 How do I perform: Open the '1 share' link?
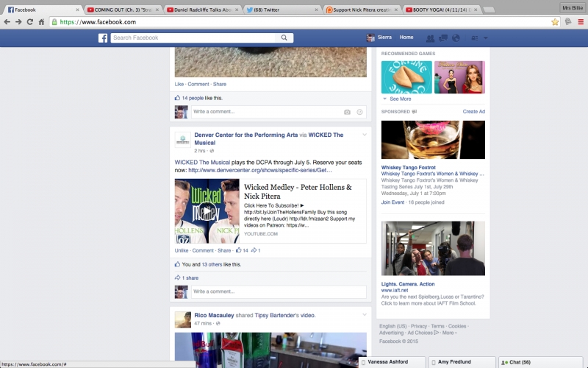tap(190, 278)
